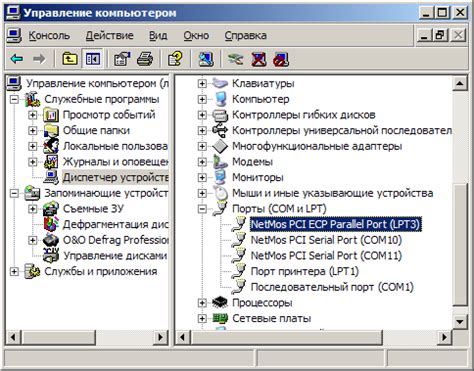Expand Контроллеры гибких дисков category
This screenshot has width=474, height=371.
pyautogui.click(x=202, y=115)
